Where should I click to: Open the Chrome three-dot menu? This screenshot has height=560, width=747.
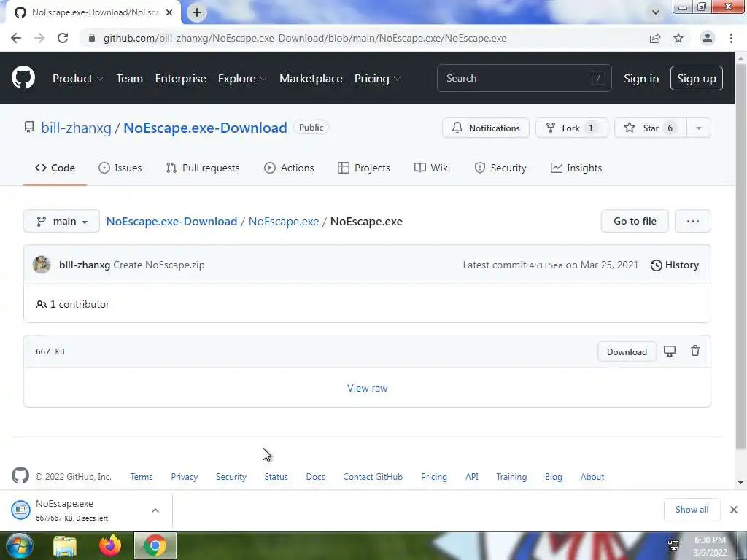[731, 38]
